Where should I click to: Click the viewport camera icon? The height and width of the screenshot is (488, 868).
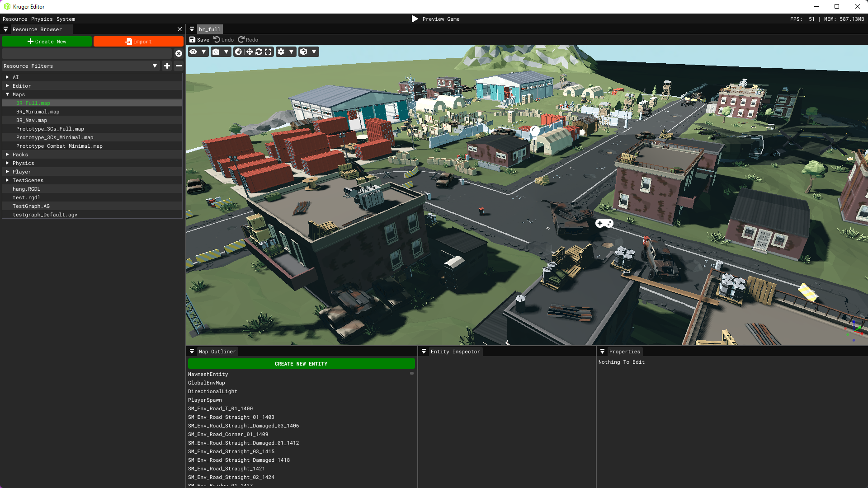216,52
